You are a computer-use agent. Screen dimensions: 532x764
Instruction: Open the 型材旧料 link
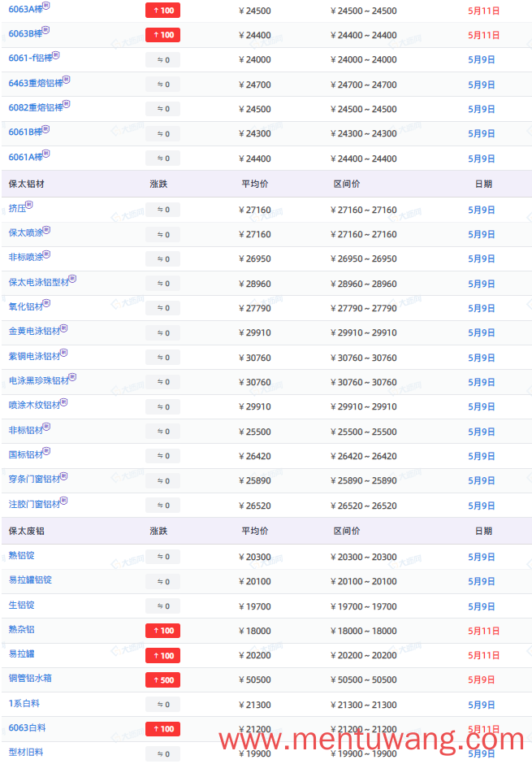click(x=26, y=752)
